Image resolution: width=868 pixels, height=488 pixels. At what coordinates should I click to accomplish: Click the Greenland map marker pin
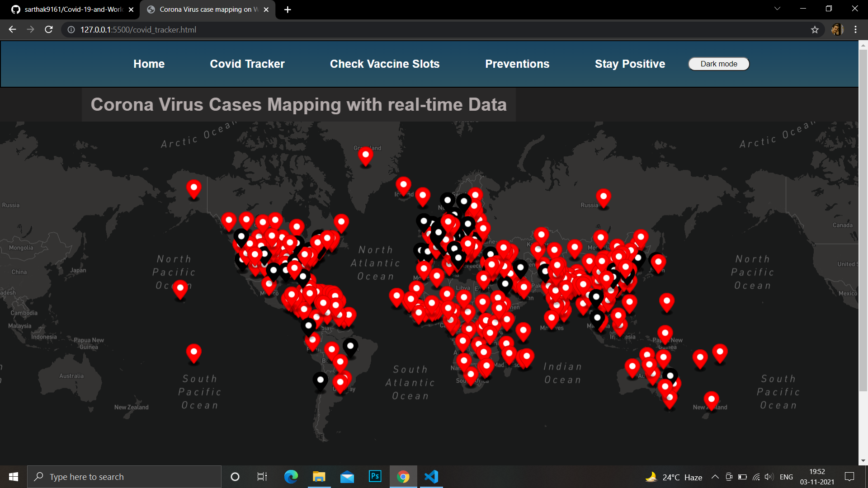tap(365, 157)
